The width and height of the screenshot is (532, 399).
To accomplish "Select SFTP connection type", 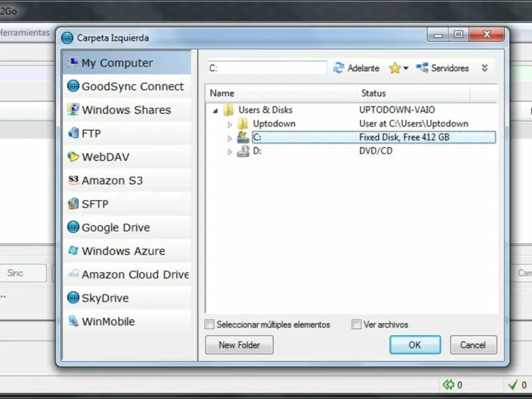I will (127, 203).
